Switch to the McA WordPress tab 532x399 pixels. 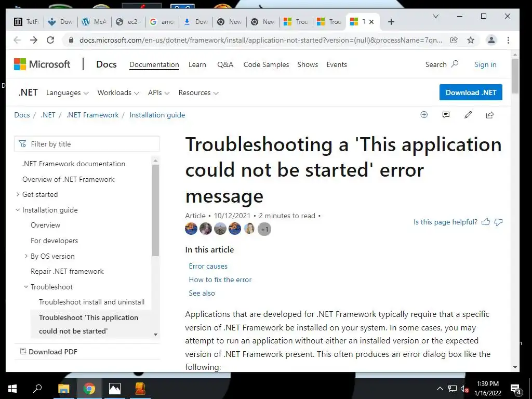coord(95,22)
